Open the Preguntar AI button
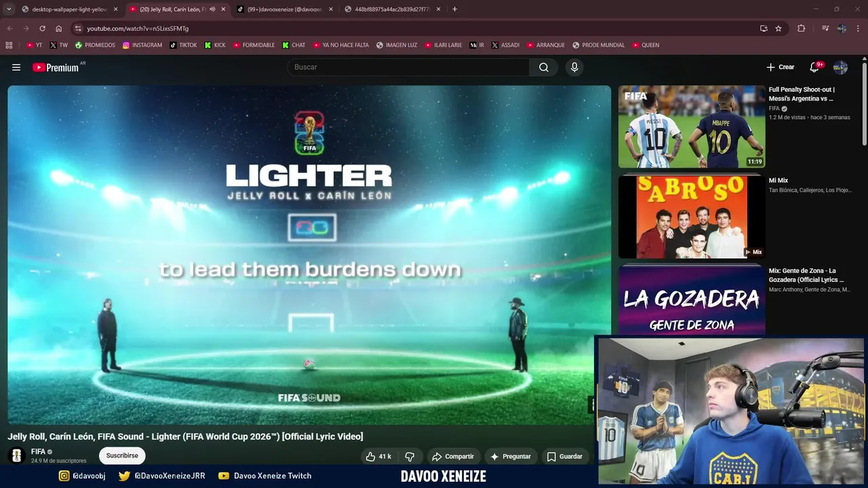Image resolution: width=868 pixels, height=488 pixels. pos(511,457)
